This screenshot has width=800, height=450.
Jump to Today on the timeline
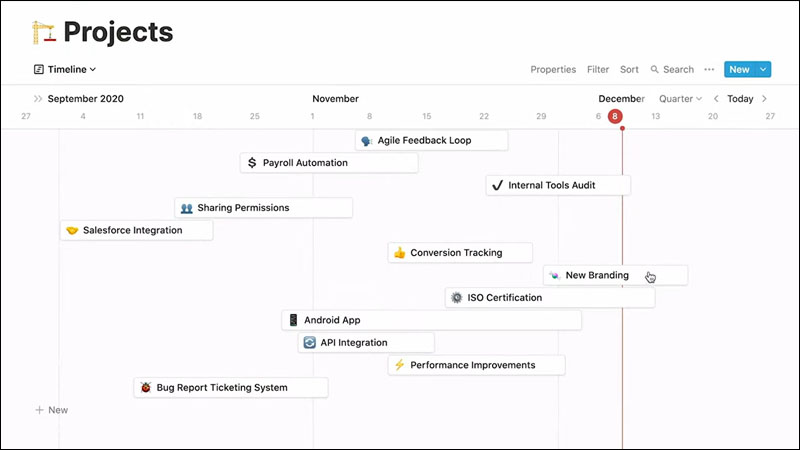[740, 99]
